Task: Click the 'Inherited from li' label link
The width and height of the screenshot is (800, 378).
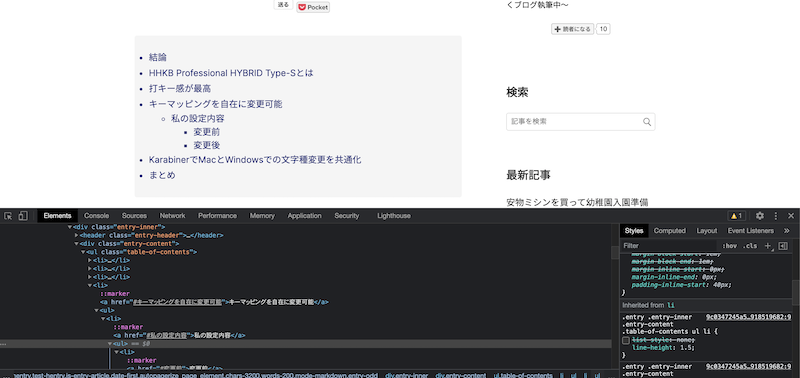Action: pos(671,305)
